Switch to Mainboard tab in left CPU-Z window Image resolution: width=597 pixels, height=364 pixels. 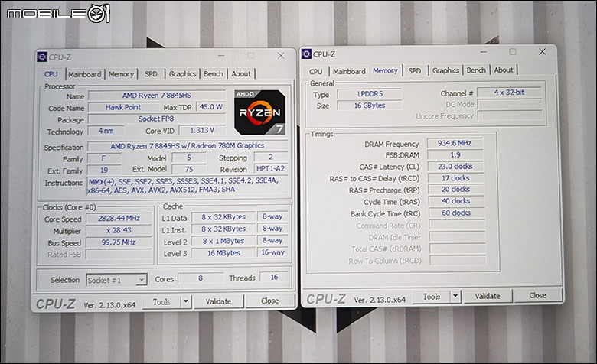pyautogui.click(x=84, y=74)
